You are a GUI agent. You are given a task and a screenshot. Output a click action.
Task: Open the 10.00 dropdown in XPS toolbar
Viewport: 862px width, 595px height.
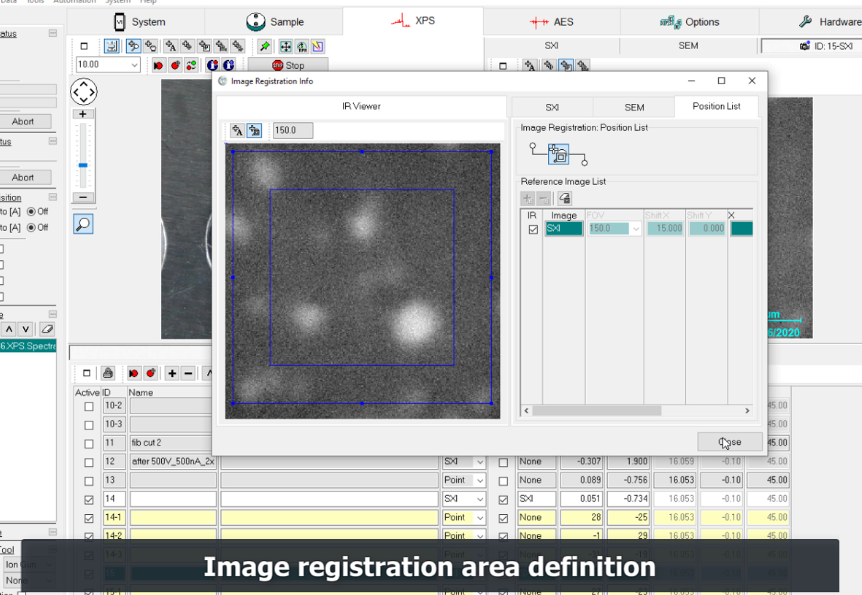pyautogui.click(x=134, y=65)
